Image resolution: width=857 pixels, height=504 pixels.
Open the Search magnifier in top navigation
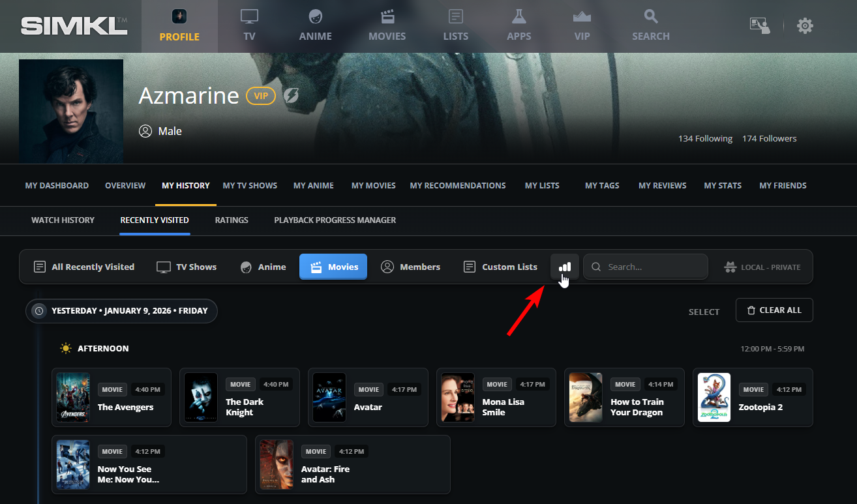[x=650, y=17]
